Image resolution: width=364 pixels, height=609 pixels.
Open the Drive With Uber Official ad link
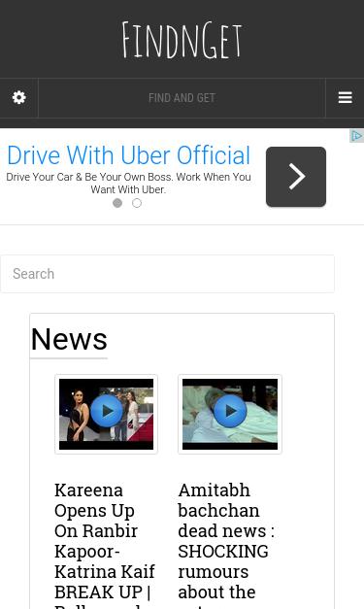click(128, 155)
